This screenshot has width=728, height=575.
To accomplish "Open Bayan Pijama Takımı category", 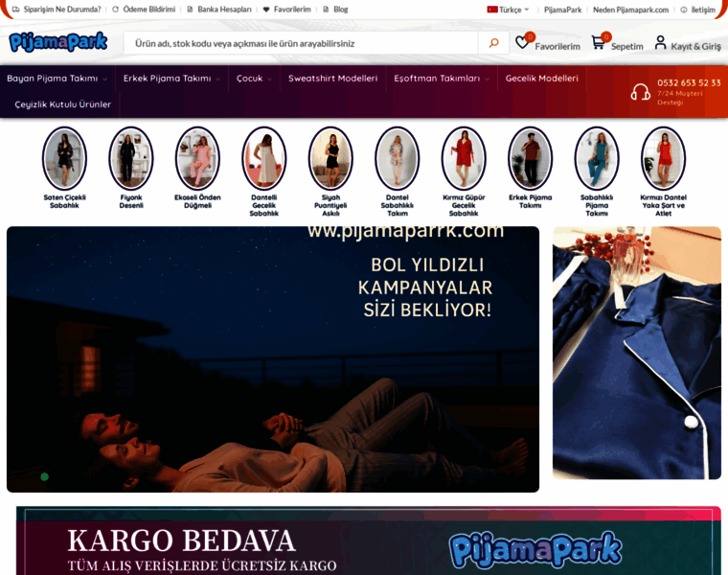I will [53, 79].
